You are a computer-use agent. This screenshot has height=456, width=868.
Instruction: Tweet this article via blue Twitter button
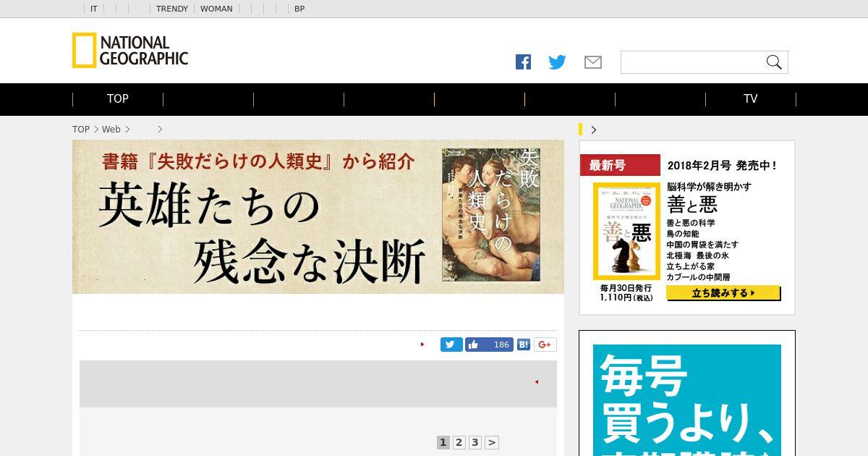(x=451, y=345)
